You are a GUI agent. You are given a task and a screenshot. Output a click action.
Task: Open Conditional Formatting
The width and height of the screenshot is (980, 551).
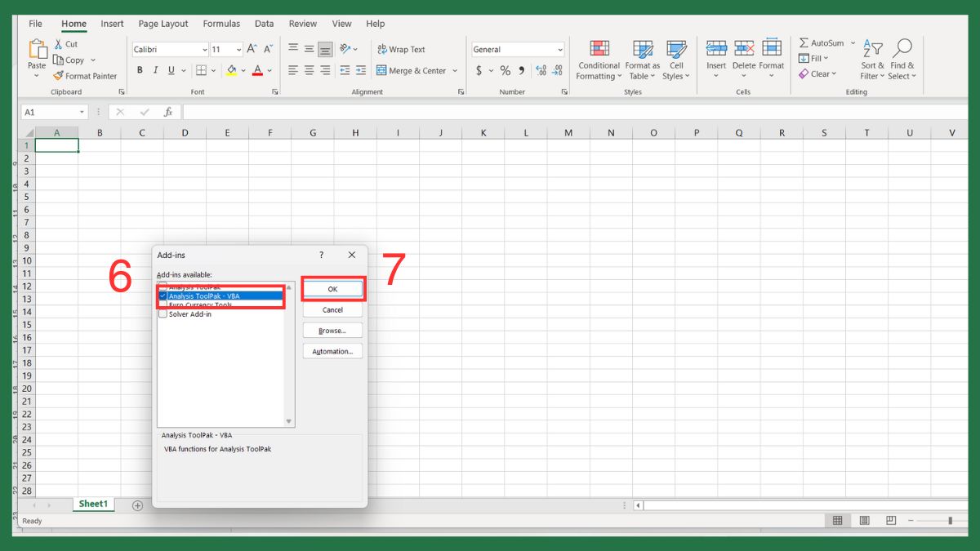click(599, 60)
